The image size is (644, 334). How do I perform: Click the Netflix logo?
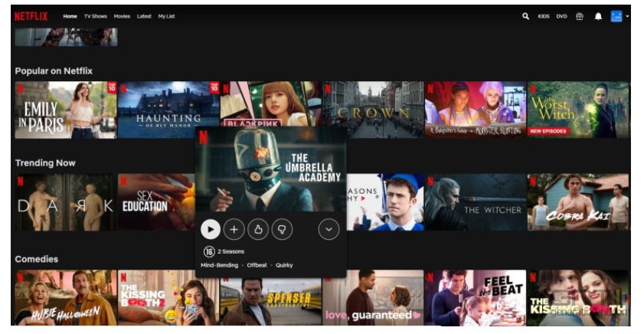click(31, 16)
